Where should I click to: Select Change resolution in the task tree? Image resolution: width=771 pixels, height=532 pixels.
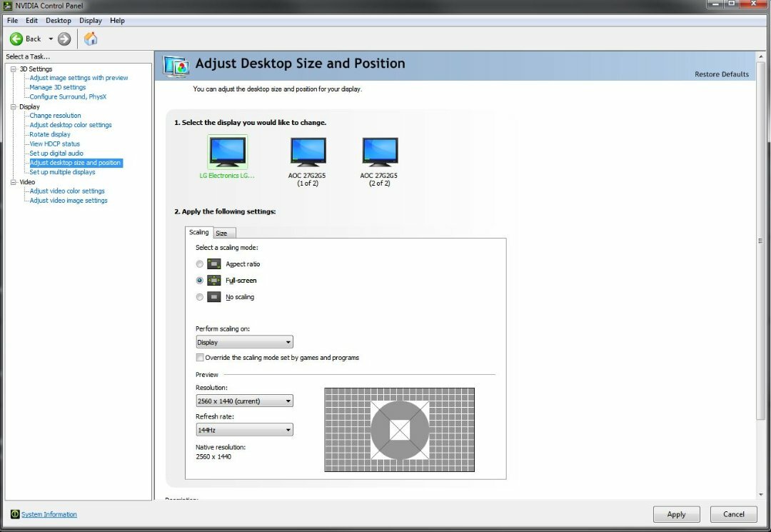click(55, 115)
